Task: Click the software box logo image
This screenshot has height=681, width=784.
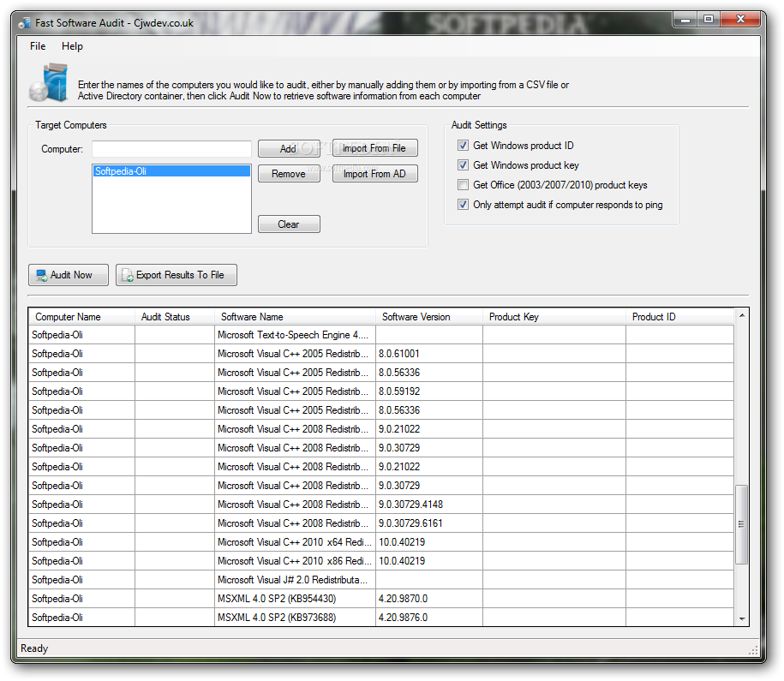Action: 49,82
